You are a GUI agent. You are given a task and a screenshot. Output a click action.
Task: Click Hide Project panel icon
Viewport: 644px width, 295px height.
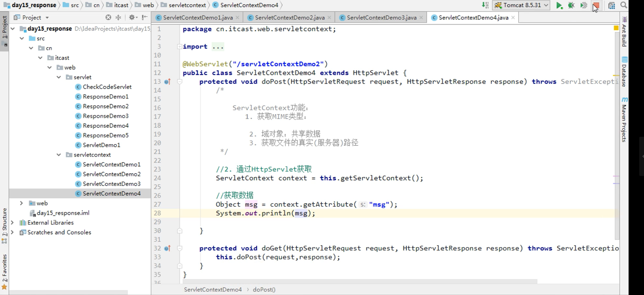click(x=144, y=18)
